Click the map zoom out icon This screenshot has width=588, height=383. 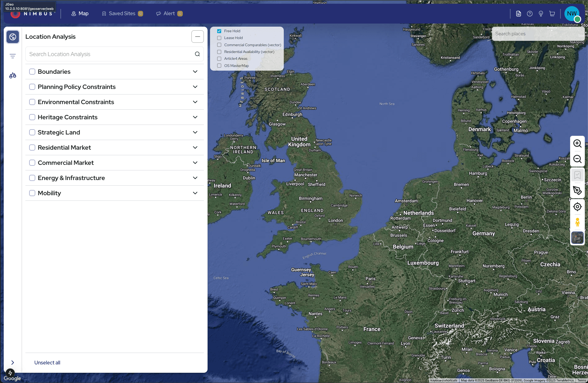click(x=577, y=159)
